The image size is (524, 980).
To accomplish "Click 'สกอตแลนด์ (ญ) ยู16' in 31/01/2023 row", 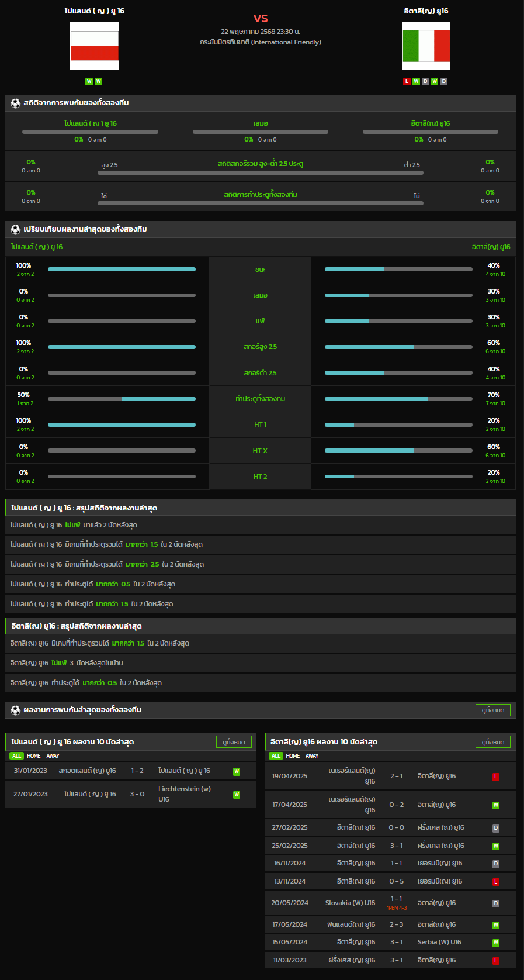I will (x=88, y=771).
